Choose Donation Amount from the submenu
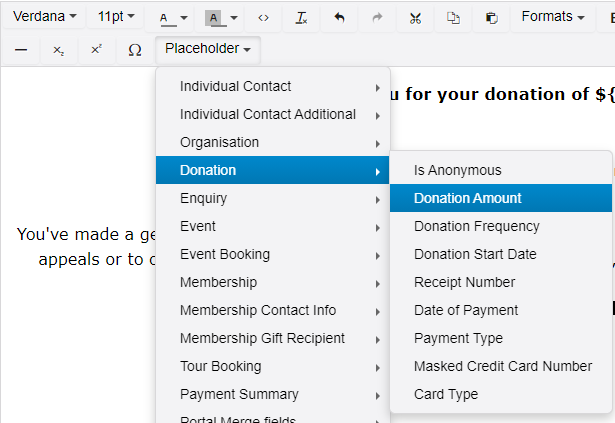 tap(468, 198)
